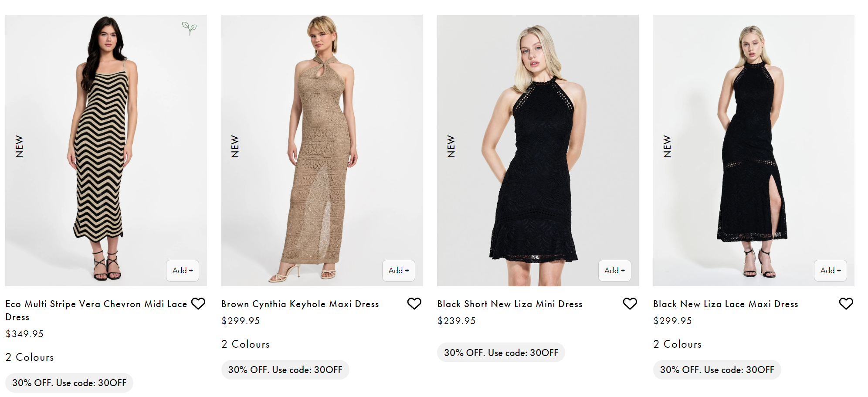Quick add the Eco Chevron Midi dress
868x397 pixels.
click(183, 271)
